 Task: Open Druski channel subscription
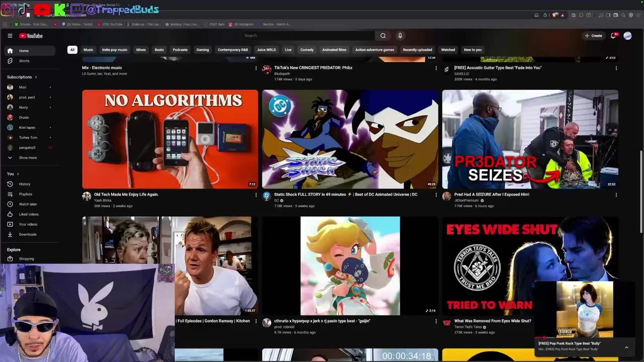30,117
